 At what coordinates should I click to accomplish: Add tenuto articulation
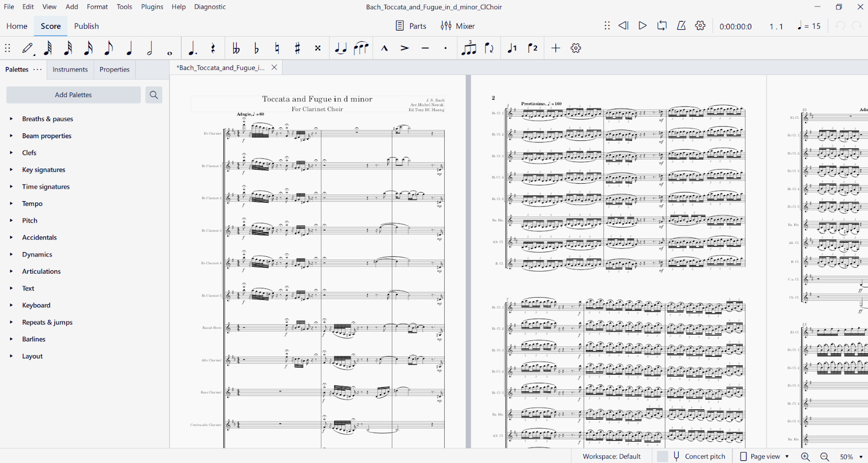(x=425, y=48)
